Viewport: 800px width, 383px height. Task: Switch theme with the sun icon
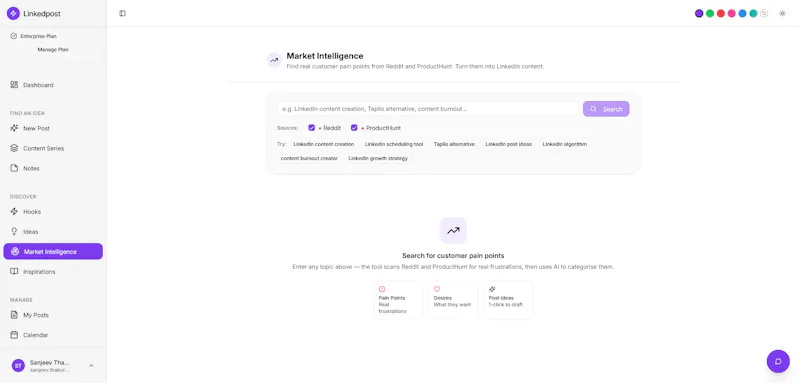782,14
